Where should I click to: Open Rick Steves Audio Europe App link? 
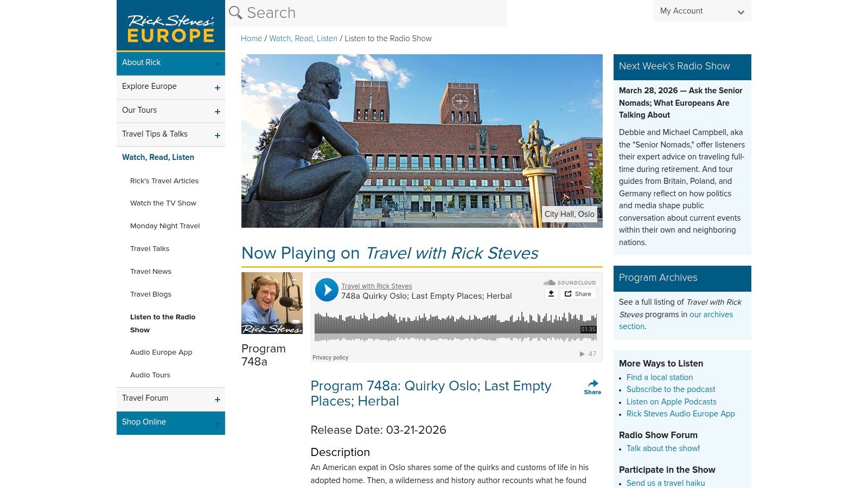681,414
